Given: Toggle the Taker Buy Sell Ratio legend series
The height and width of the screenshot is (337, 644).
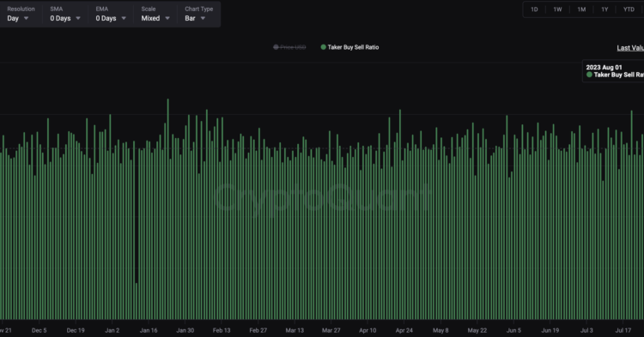Looking at the screenshot, I should point(349,47).
